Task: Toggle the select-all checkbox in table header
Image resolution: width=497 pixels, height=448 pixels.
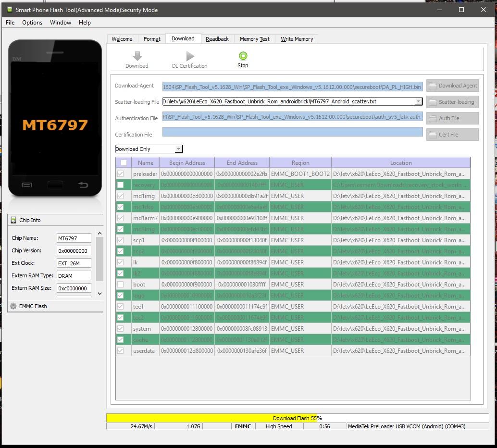Action: tap(124, 163)
